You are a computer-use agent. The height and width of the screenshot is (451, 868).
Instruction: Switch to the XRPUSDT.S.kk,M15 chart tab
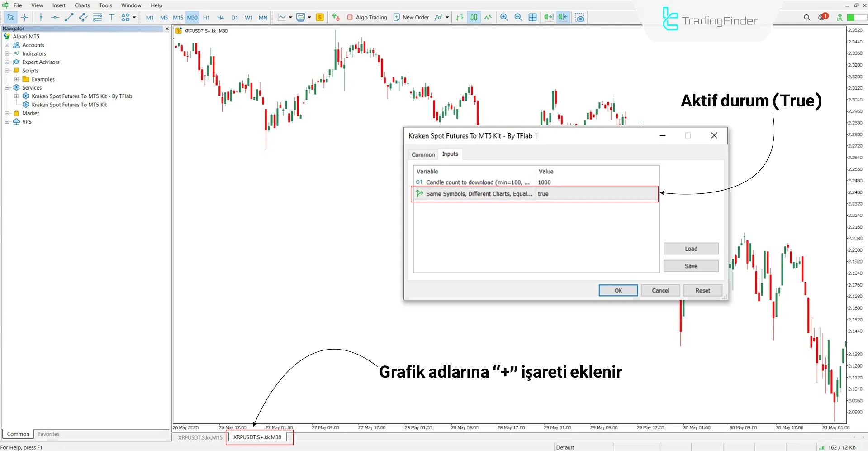[x=200, y=437]
